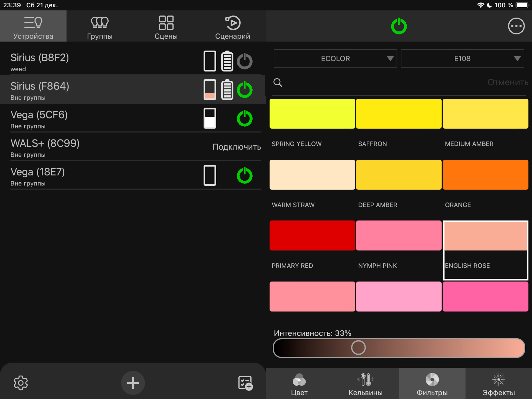Open the E108 filter code dropdown

click(x=462, y=58)
